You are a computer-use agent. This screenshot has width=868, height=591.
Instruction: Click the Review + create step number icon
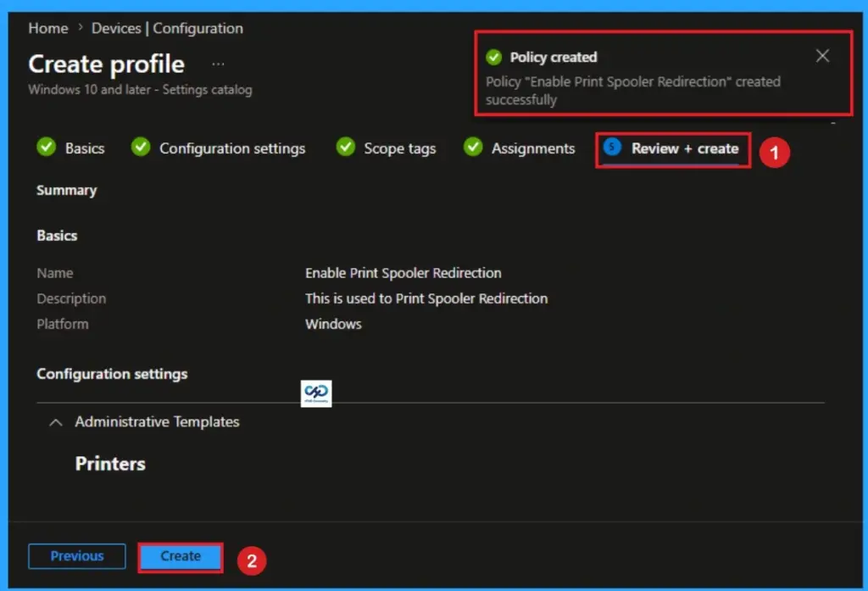pyautogui.click(x=612, y=147)
